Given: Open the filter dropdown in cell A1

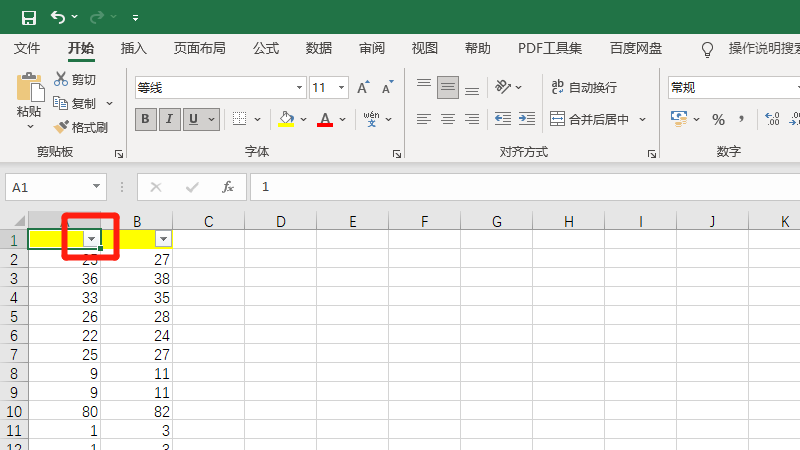Looking at the screenshot, I should pyautogui.click(x=91, y=239).
